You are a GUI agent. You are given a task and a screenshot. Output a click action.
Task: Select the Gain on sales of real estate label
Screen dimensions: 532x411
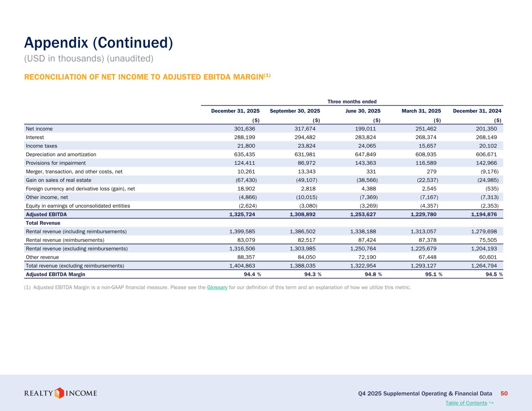click(58, 180)
